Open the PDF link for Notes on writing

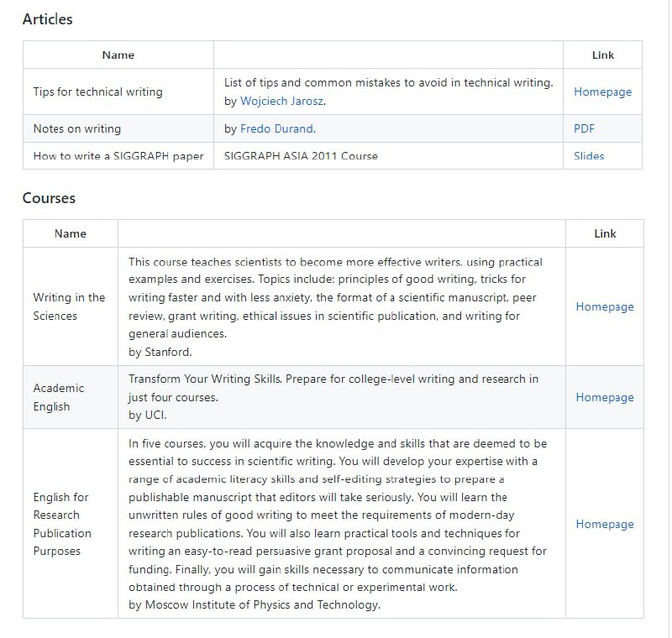click(584, 129)
